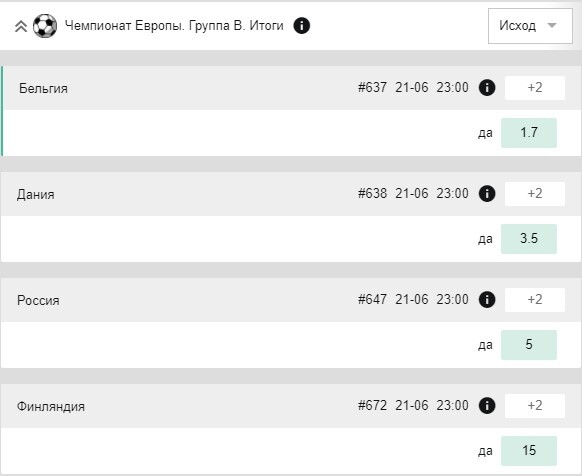Image resolution: width=582 pixels, height=476 pixels.
Task: Click the Чемпионат Европы. Группа B. Итоги title
Action: tap(174, 26)
